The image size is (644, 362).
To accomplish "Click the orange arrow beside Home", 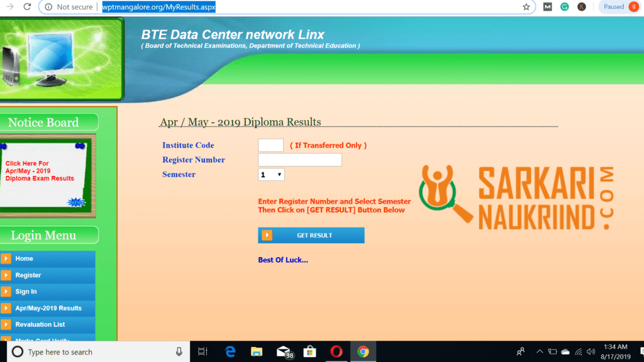I will (6, 258).
